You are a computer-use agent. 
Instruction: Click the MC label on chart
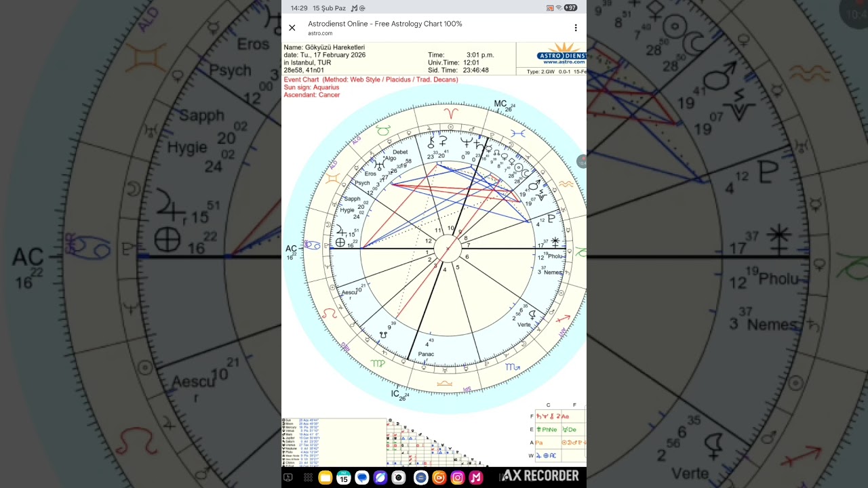pyautogui.click(x=500, y=104)
